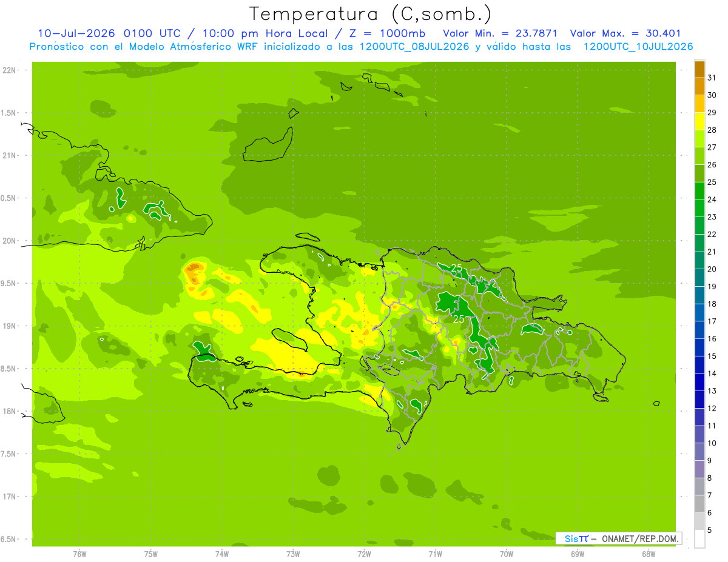728x562 pixels.
Task: Click colorbar value '22'
Action: [712, 235]
